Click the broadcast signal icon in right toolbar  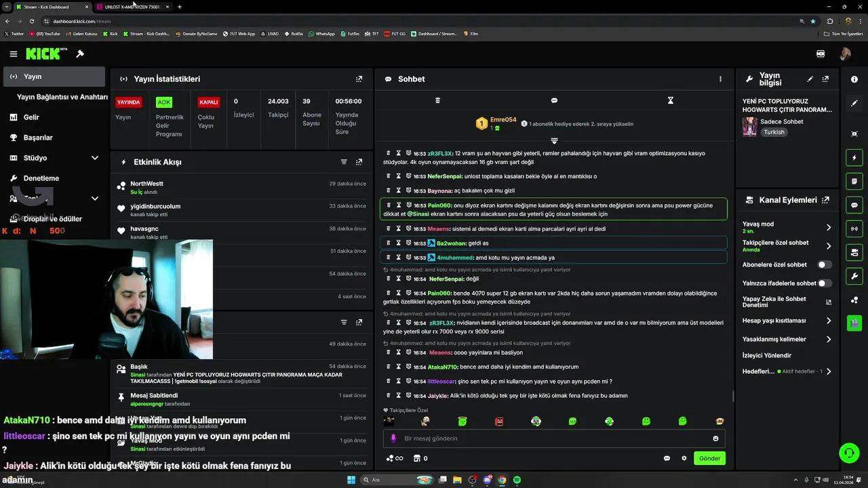[854, 229]
